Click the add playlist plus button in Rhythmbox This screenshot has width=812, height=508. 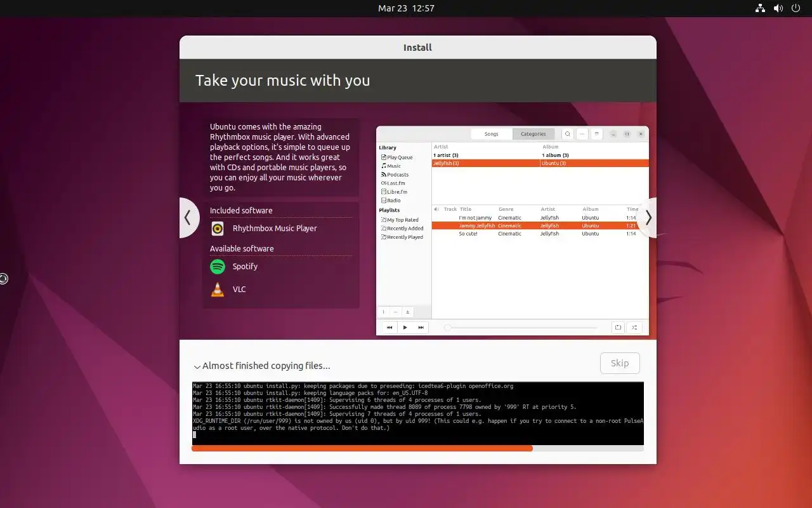pos(384,312)
